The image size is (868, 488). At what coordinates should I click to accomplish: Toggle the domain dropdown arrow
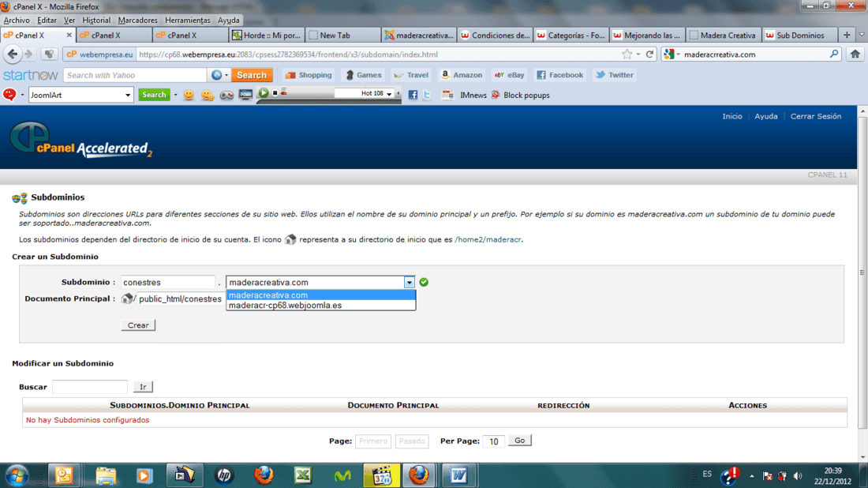[x=409, y=283]
